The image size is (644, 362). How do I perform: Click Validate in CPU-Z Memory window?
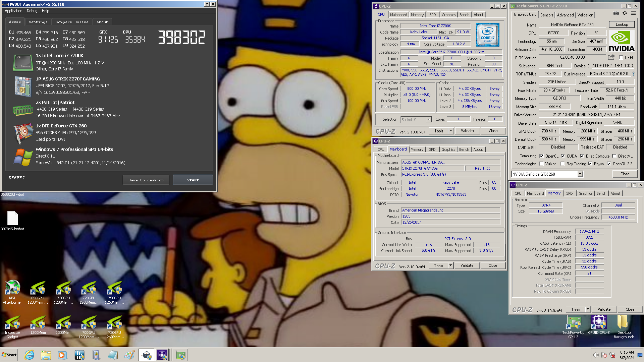[604, 309]
